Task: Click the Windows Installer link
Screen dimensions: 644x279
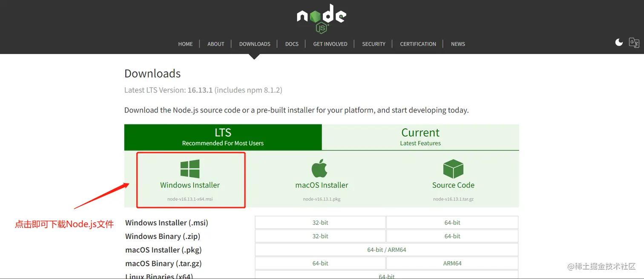Action: pyautogui.click(x=190, y=185)
